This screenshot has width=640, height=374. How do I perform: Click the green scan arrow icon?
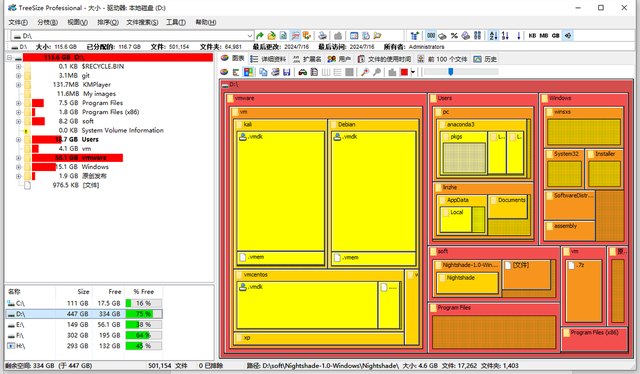coord(260,36)
